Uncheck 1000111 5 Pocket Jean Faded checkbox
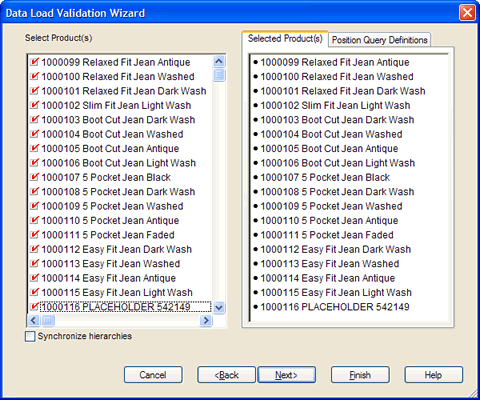 tap(34, 235)
